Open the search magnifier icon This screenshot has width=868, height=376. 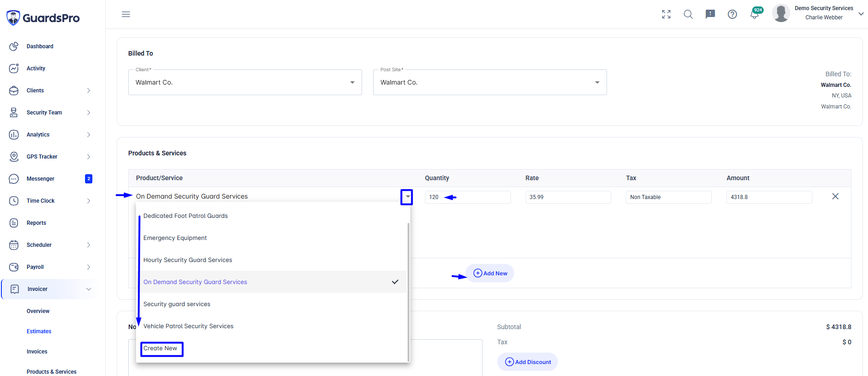688,14
